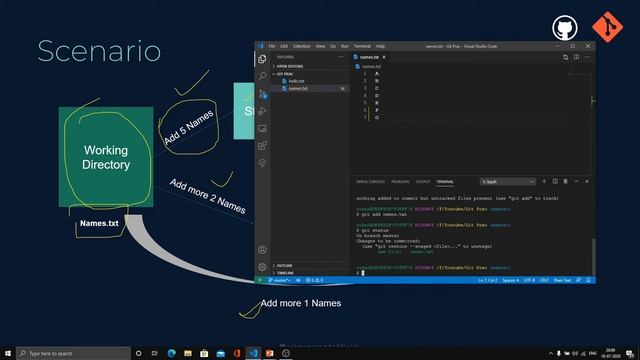This screenshot has width=640, height=360.
Task: Open the Help menu
Action: point(380,46)
